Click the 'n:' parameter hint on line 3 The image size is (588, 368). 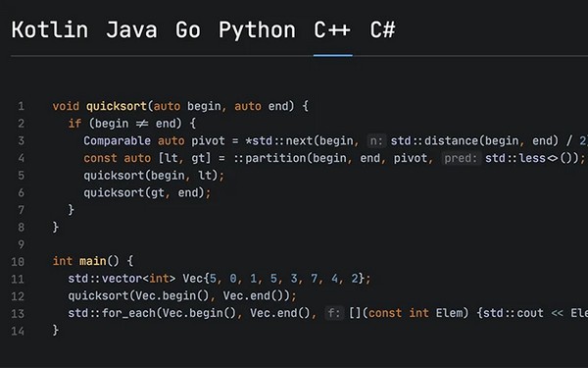[x=375, y=140]
